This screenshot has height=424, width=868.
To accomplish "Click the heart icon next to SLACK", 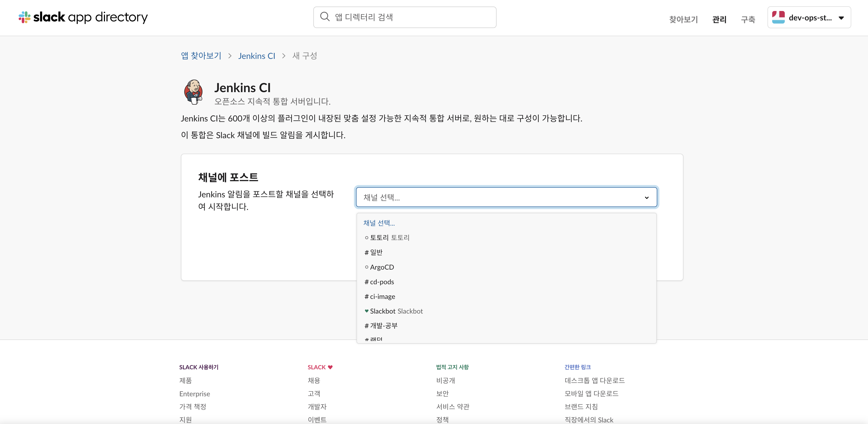I will pyautogui.click(x=330, y=367).
